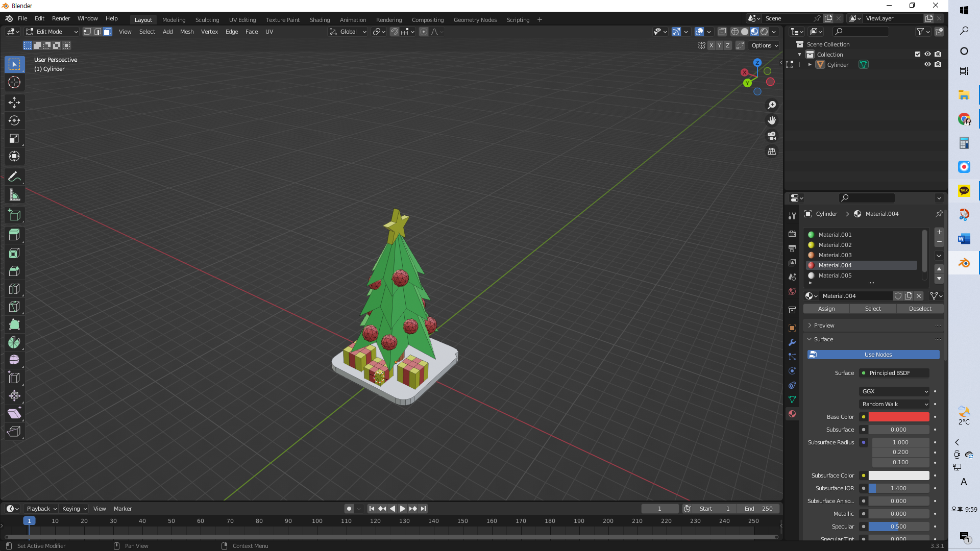Open the Edit Mode dropdown

tap(52, 32)
